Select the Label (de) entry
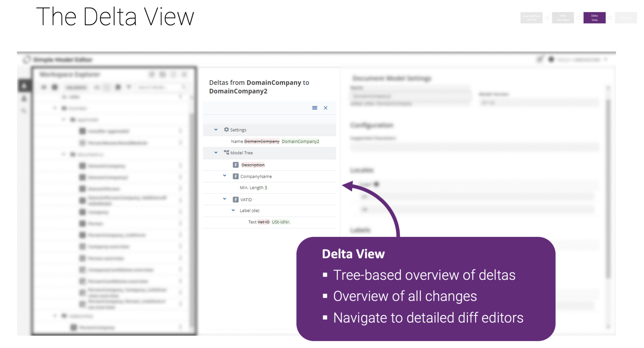 tap(250, 210)
